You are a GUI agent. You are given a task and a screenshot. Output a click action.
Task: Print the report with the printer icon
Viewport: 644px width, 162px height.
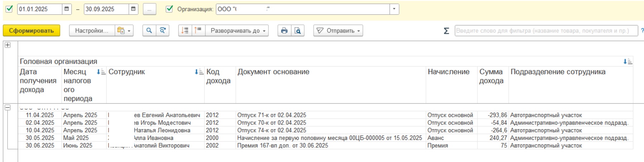[x=284, y=31]
